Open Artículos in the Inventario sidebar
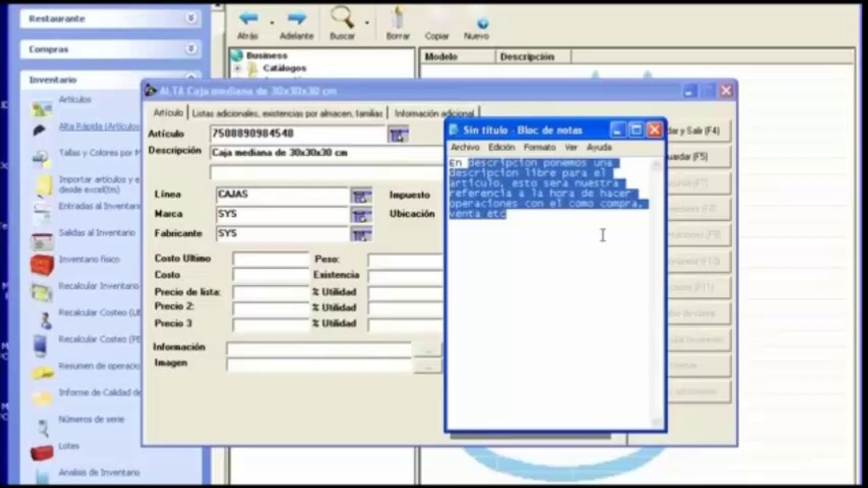 tap(75, 100)
